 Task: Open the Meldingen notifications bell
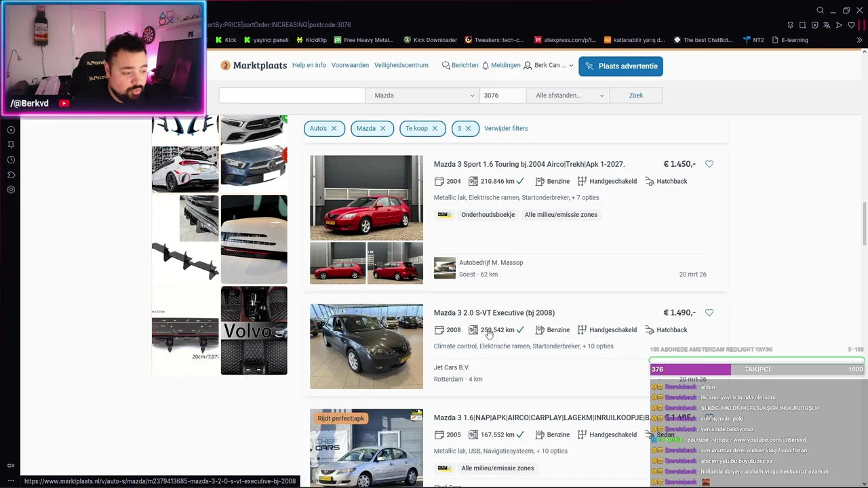(501, 65)
